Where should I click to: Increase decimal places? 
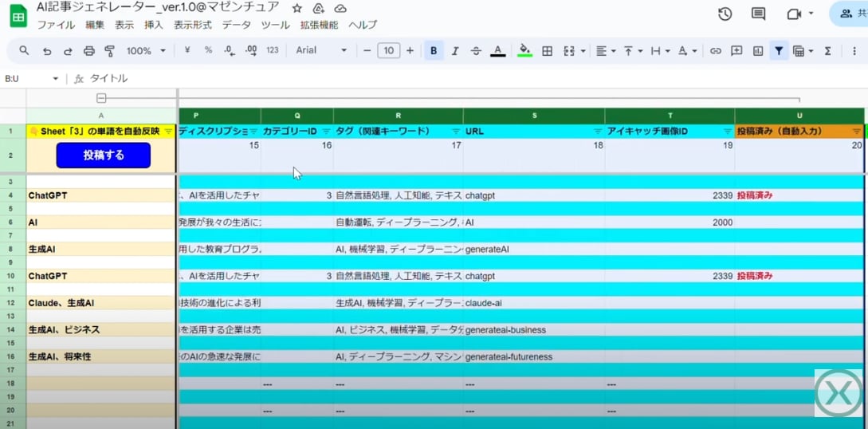click(x=251, y=50)
